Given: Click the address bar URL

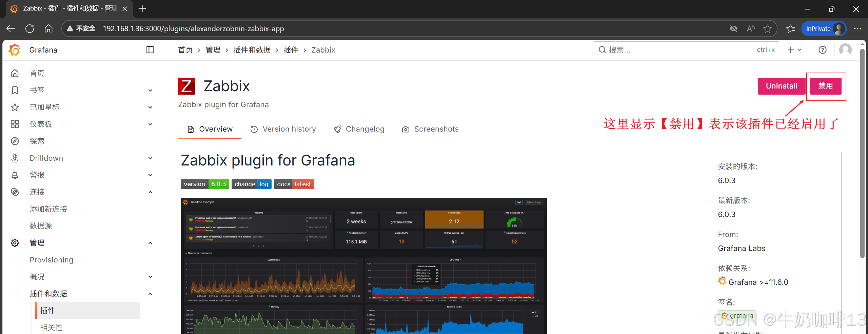Looking at the screenshot, I should (x=193, y=28).
